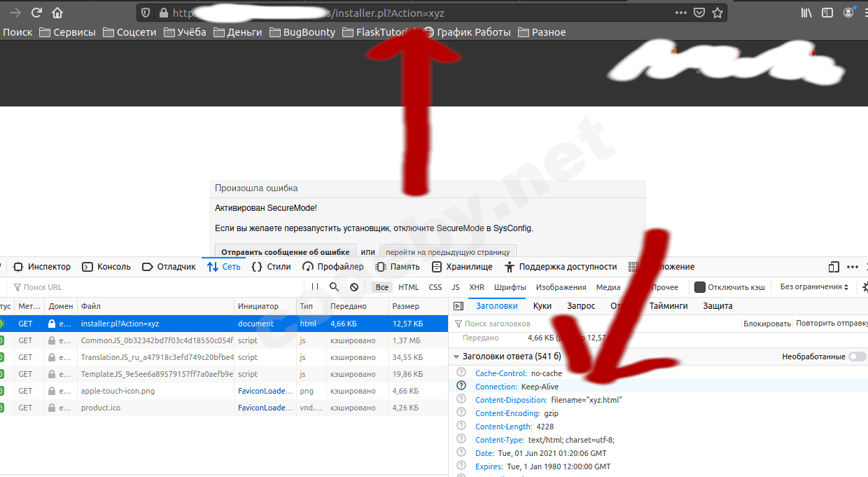
Task: Select the apple-touch-icon.png request row
Action: coord(224,391)
